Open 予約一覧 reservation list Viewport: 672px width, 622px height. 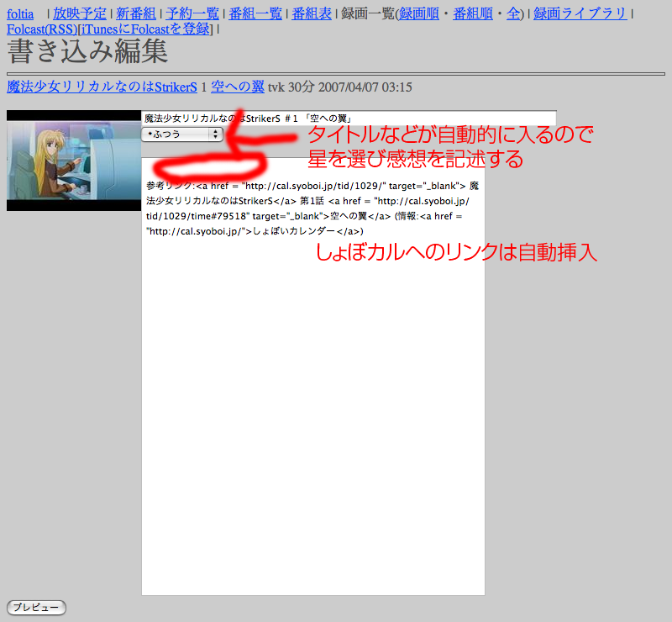click(x=192, y=13)
